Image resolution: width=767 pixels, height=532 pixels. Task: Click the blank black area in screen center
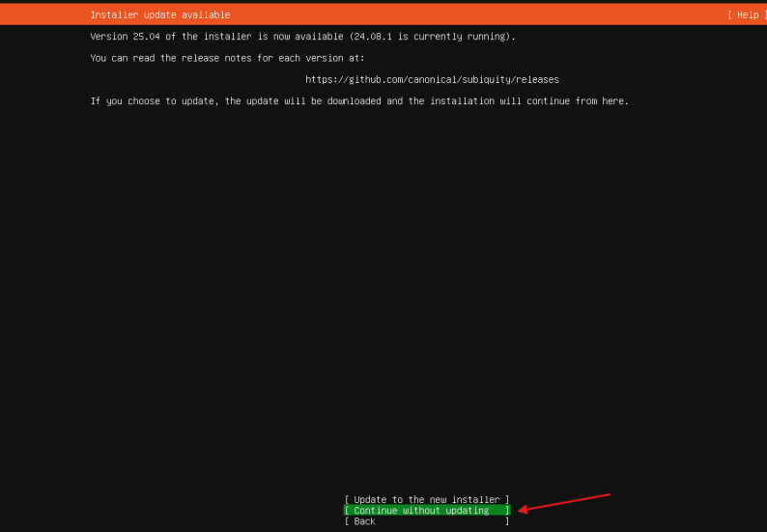tap(383, 290)
